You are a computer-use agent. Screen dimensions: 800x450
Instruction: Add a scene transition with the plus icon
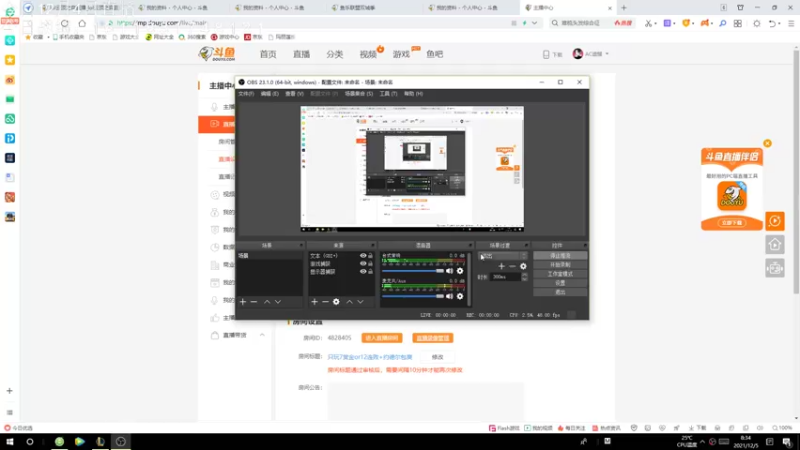point(502,266)
